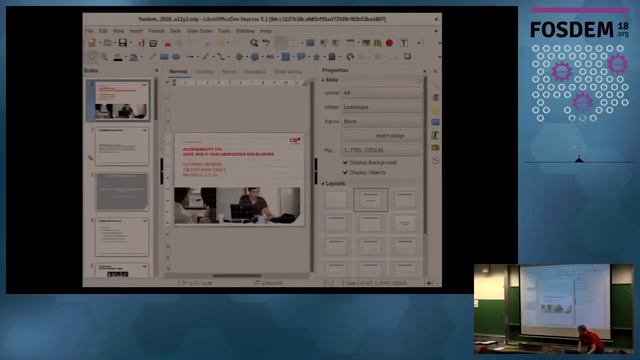640x360 pixels.
Task: Click the Slides panel vertical scrollbar
Action: pos(156,100)
